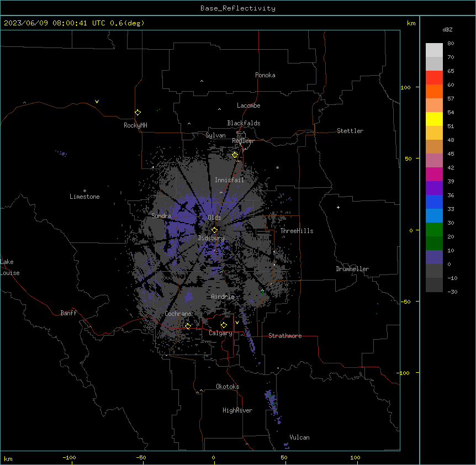Click the dBZ legend heading
Viewport: 476px width, 465px height.
(447, 29)
